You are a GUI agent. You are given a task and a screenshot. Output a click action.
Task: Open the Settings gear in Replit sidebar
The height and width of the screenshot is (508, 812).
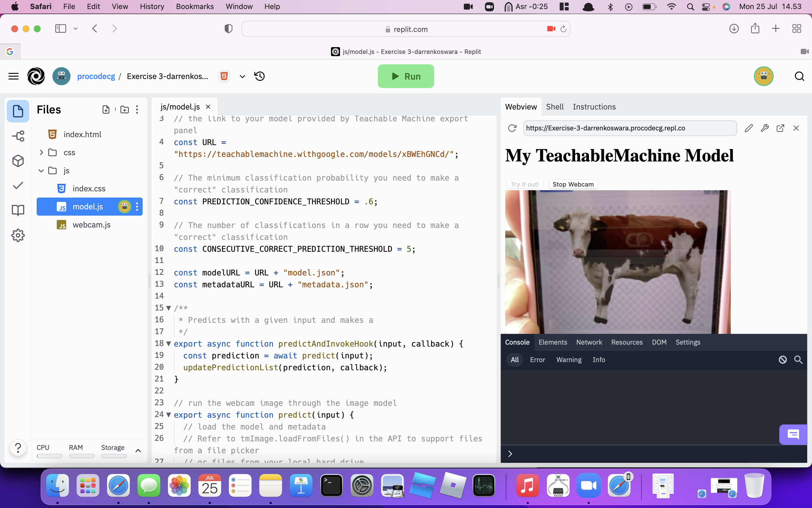point(18,235)
